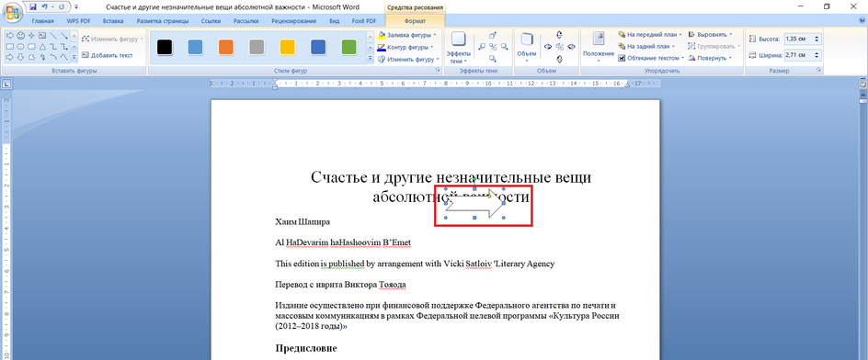Pick the smiley face shape
This screenshot has height=360, width=868.
[x=20, y=36]
